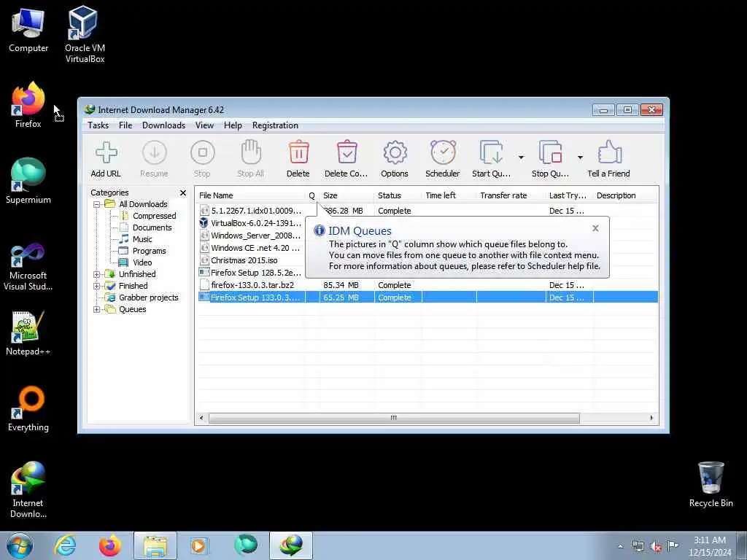The height and width of the screenshot is (560, 747).
Task: Click the Delete Completed toolbar icon
Action: (347, 152)
